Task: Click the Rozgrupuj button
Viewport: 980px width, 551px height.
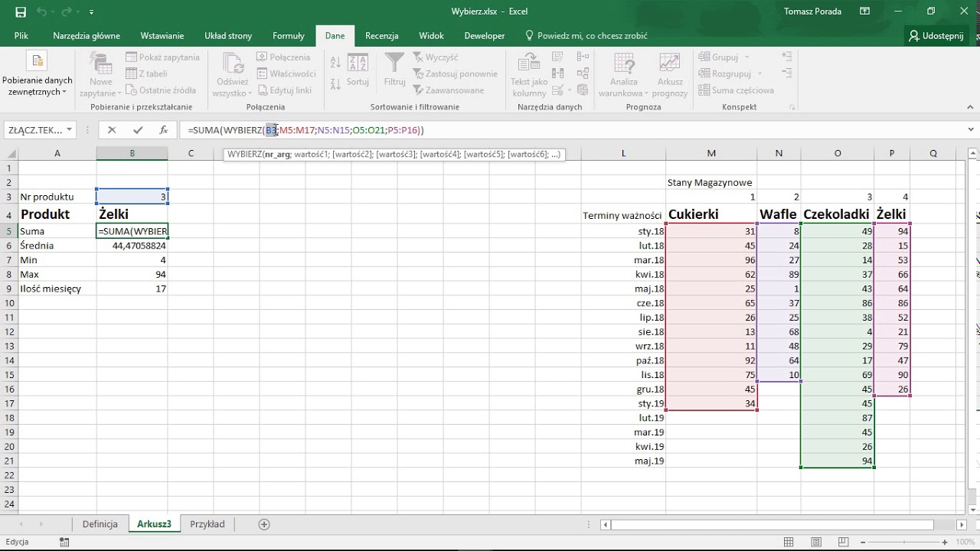Action: coord(725,73)
